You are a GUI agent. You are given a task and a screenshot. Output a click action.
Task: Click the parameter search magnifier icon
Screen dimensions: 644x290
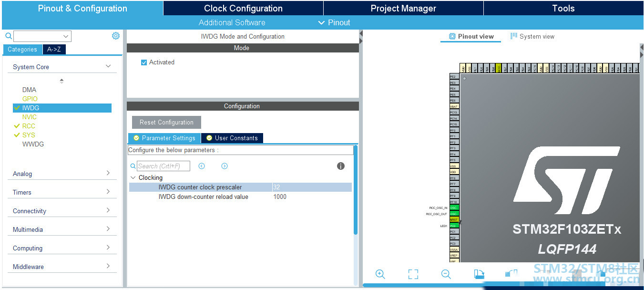133,166
